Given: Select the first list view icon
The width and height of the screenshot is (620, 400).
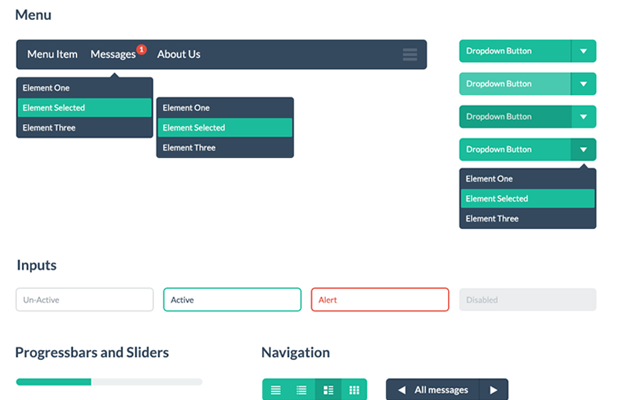Looking at the screenshot, I should tap(276, 390).
